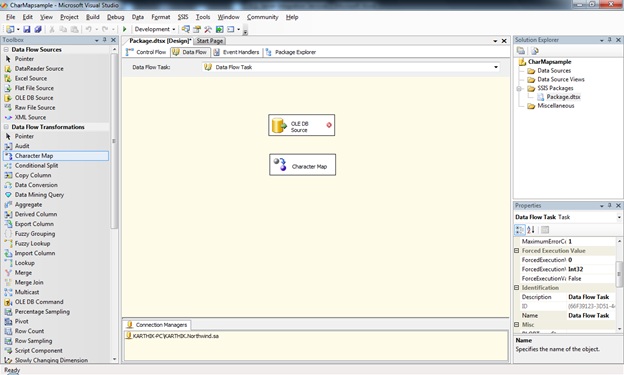The width and height of the screenshot is (624, 375).
Task: Select the CharMapsample project node
Action: coord(549,62)
